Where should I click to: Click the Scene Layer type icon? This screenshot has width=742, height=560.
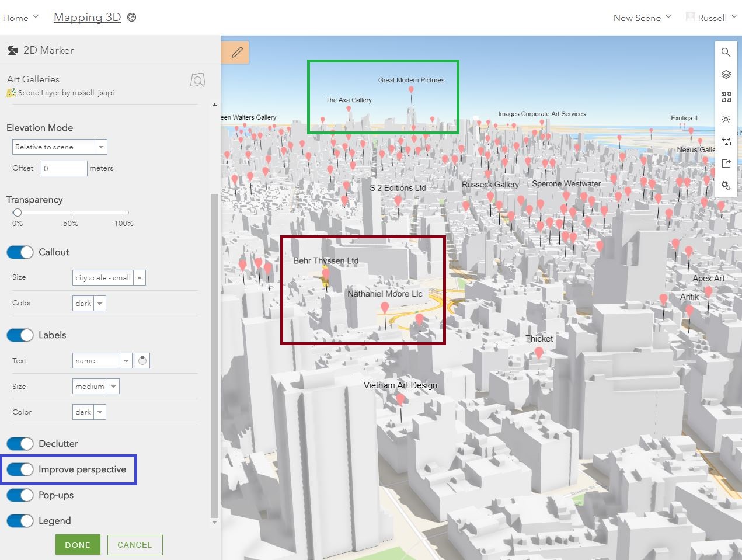11,93
